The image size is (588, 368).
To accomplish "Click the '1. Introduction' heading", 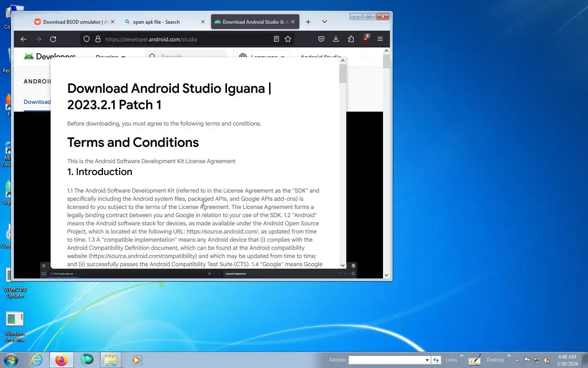I will tap(100, 172).
